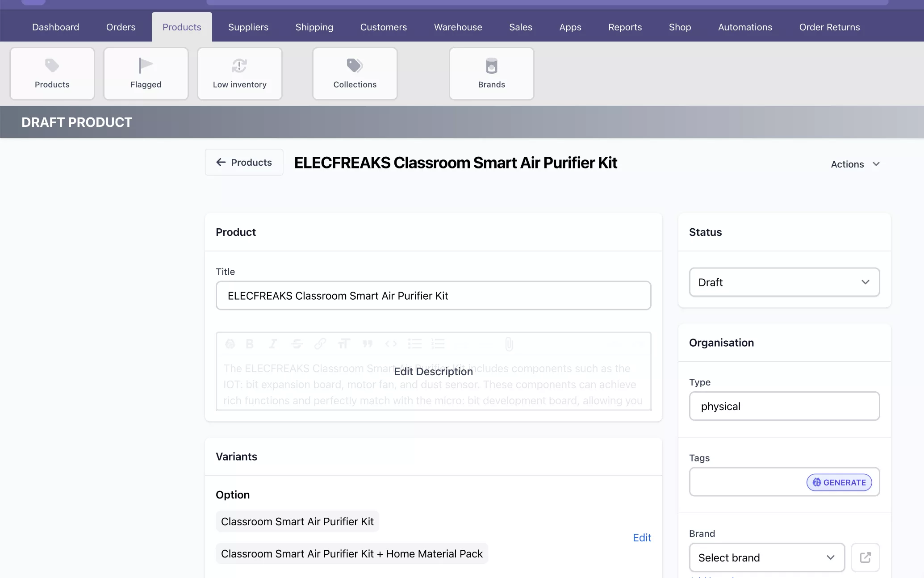Click the external link icon next to brand
924x578 pixels.
click(865, 557)
